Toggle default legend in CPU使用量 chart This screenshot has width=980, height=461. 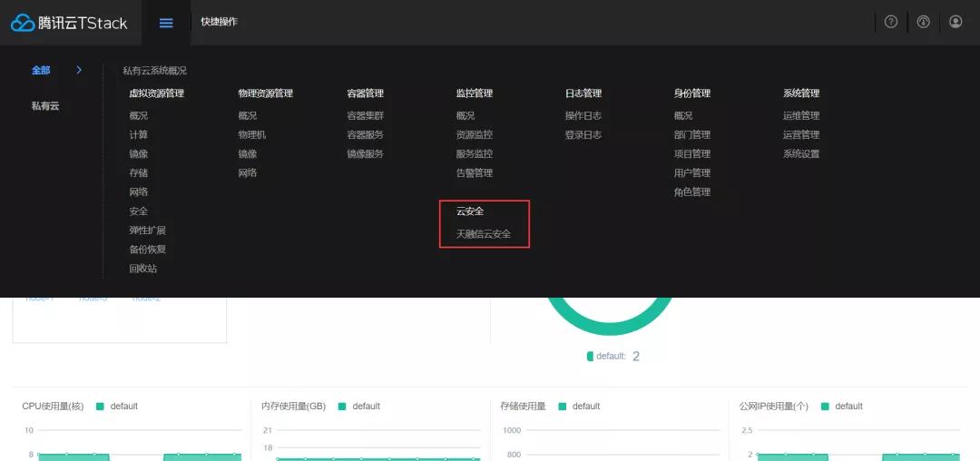pos(117,407)
